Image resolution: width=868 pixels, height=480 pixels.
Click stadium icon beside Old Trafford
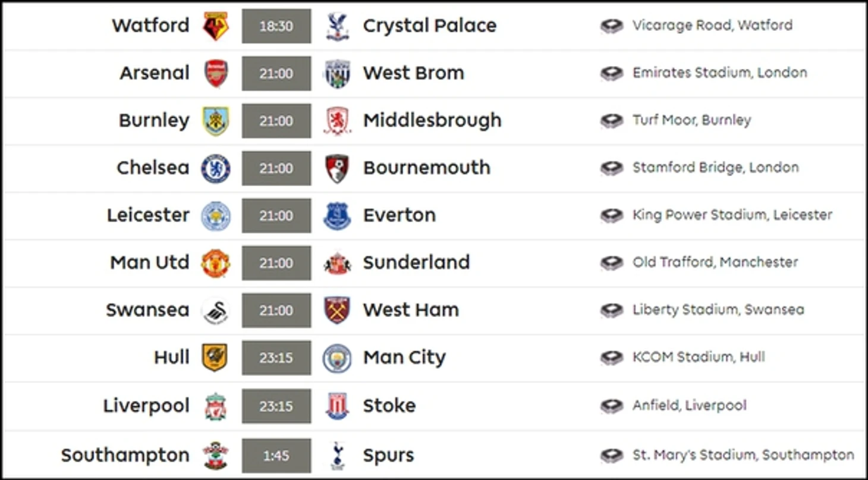tap(611, 263)
